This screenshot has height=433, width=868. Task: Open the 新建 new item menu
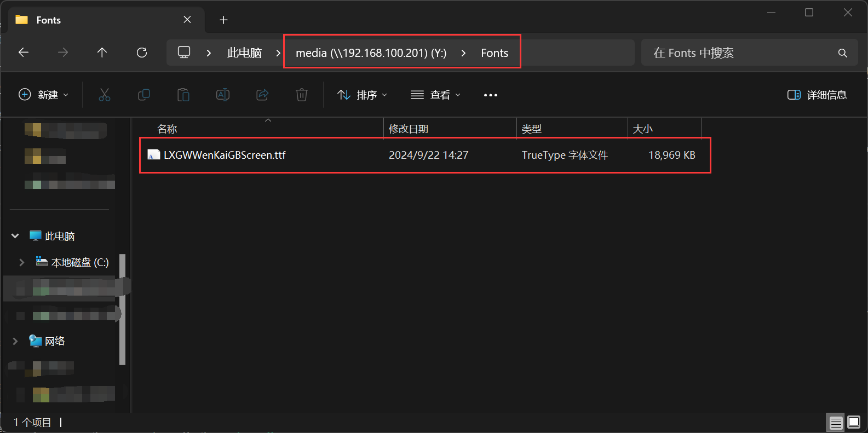[x=44, y=95]
